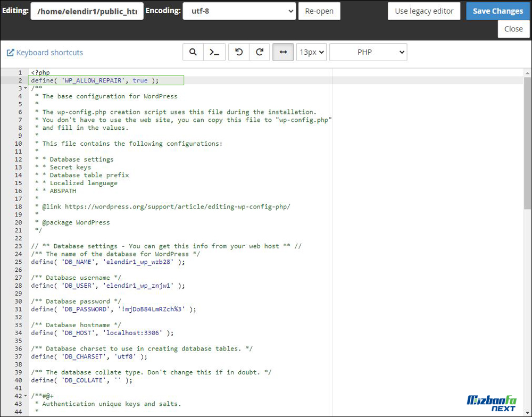Click 'Authentication unique keys and salts' comment

112,404
